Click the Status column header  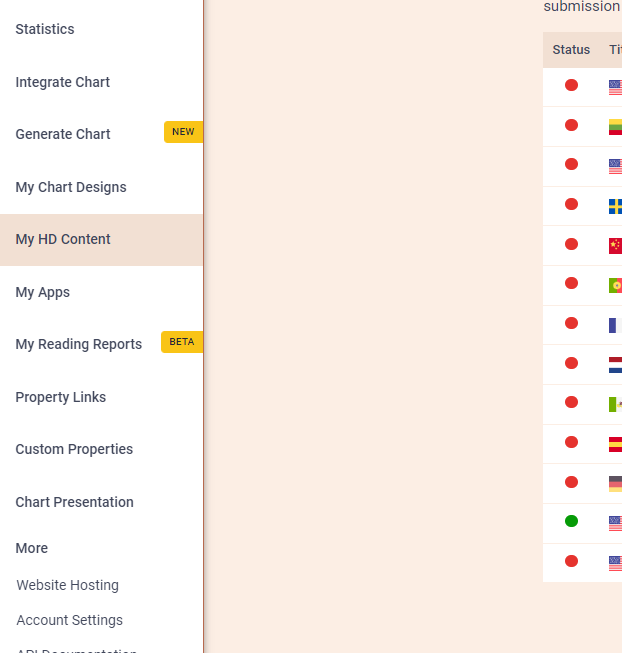coord(571,50)
